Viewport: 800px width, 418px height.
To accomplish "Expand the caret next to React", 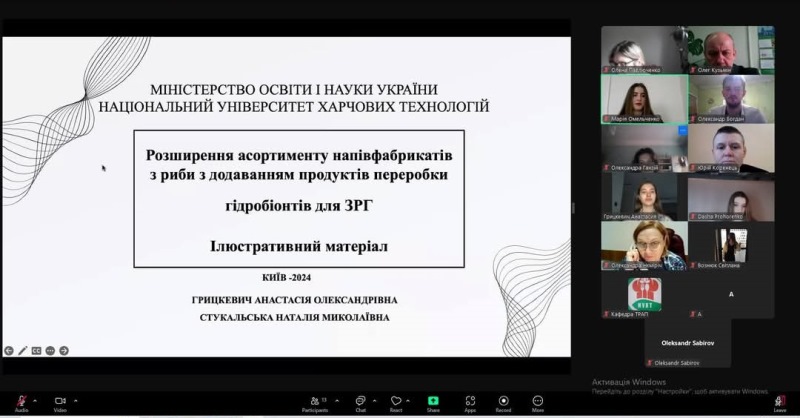I will 408,401.
